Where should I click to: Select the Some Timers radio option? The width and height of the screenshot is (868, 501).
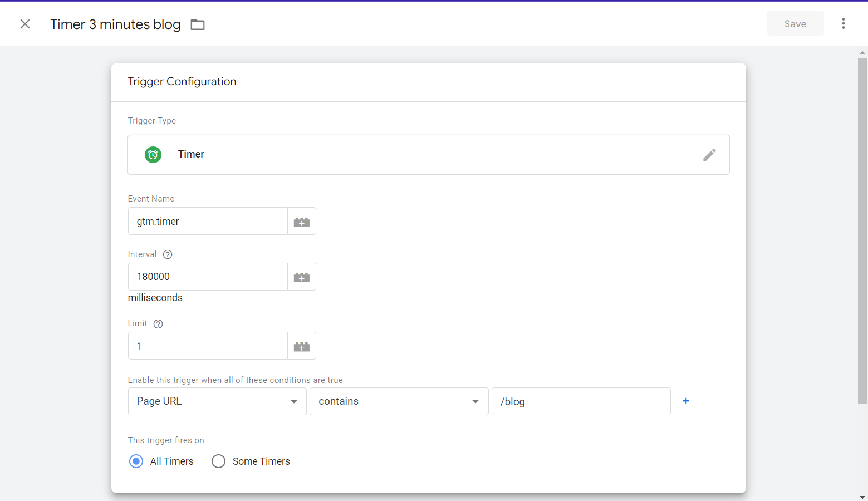coord(219,461)
